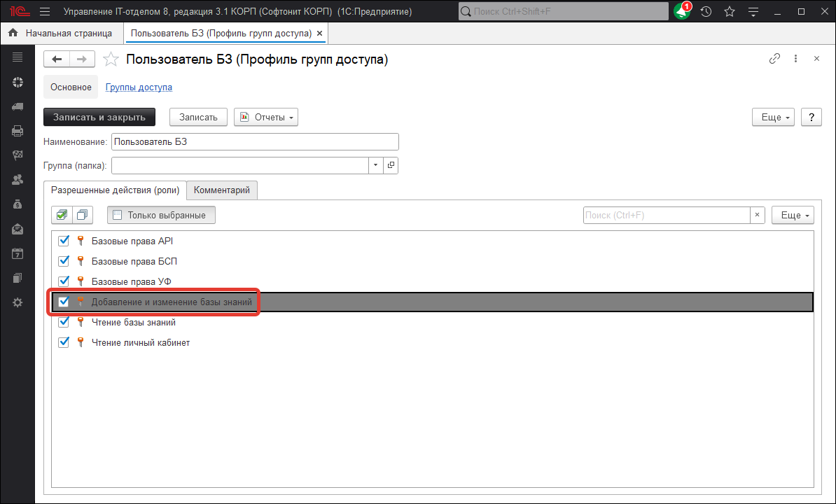836x504 pixels.
Task: Click the notifications bell icon
Action: (682, 11)
